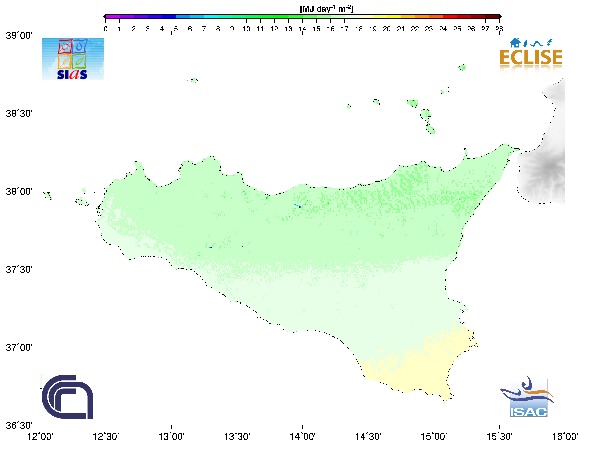Click the color bar tick label 4
Image resolution: width=600 pixels, height=450 pixels.
tap(162, 29)
